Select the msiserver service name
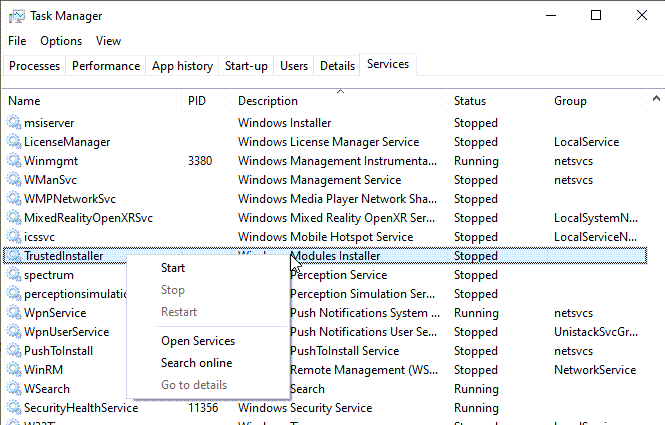This screenshot has height=425, width=665. click(49, 123)
